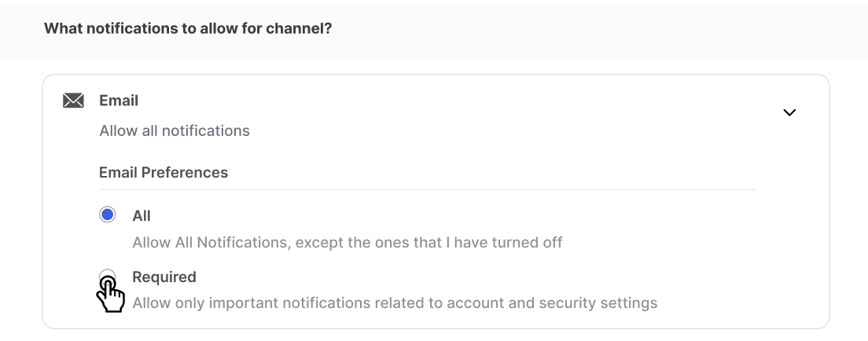Click the 'Email' channel title
868x341 pixels.
119,101
